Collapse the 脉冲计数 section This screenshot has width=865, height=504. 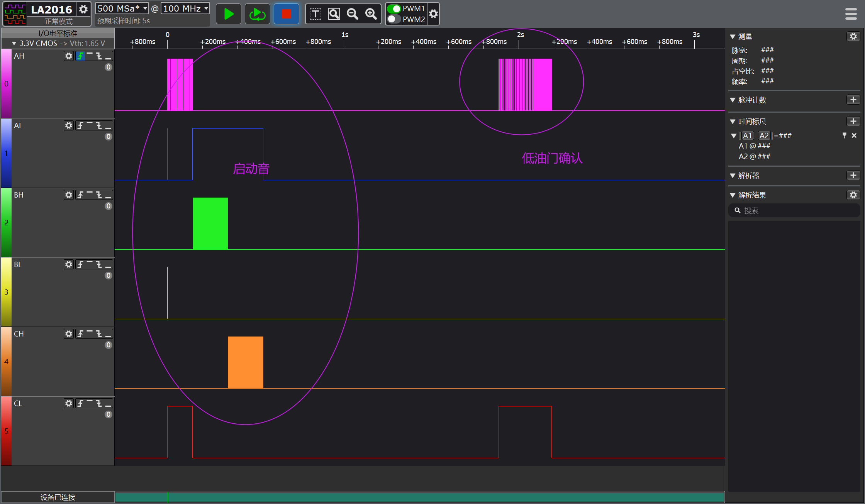tap(733, 100)
